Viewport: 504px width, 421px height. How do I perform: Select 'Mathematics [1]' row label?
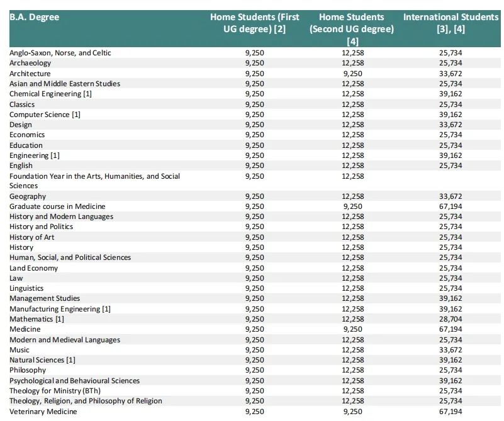(x=36, y=319)
